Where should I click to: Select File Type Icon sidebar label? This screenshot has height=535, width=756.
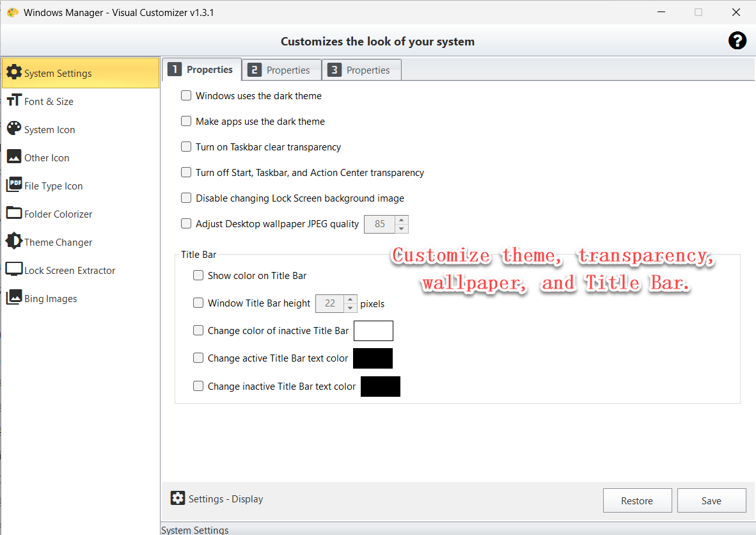(x=54, y=186)
